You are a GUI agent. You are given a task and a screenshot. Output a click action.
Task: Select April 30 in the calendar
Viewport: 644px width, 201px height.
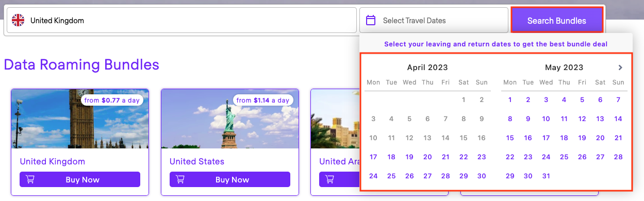(x=482, y=176)
